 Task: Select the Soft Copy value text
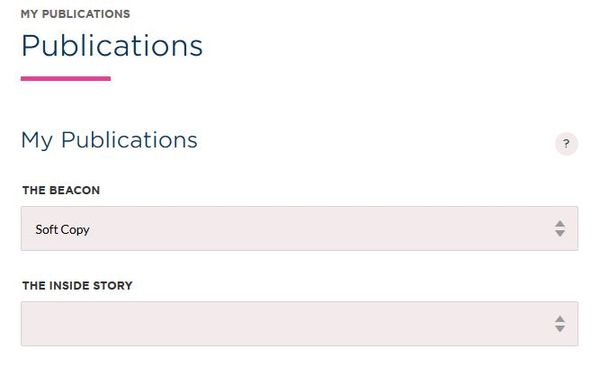(x=62, y=230)
